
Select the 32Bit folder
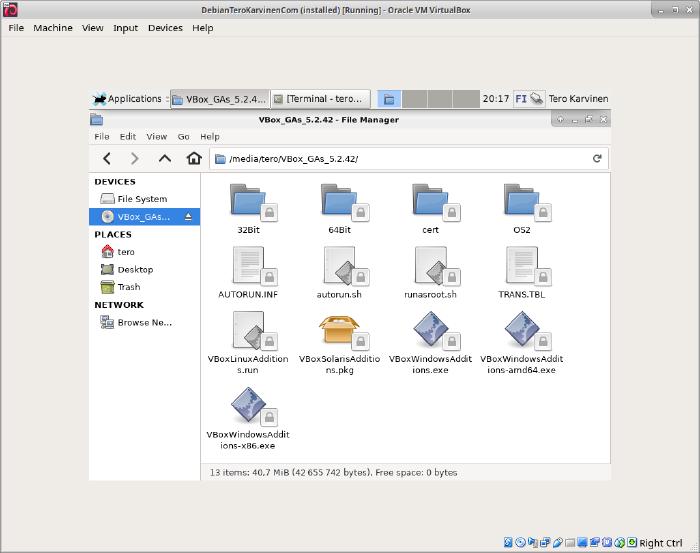click(x=248, y=202)
